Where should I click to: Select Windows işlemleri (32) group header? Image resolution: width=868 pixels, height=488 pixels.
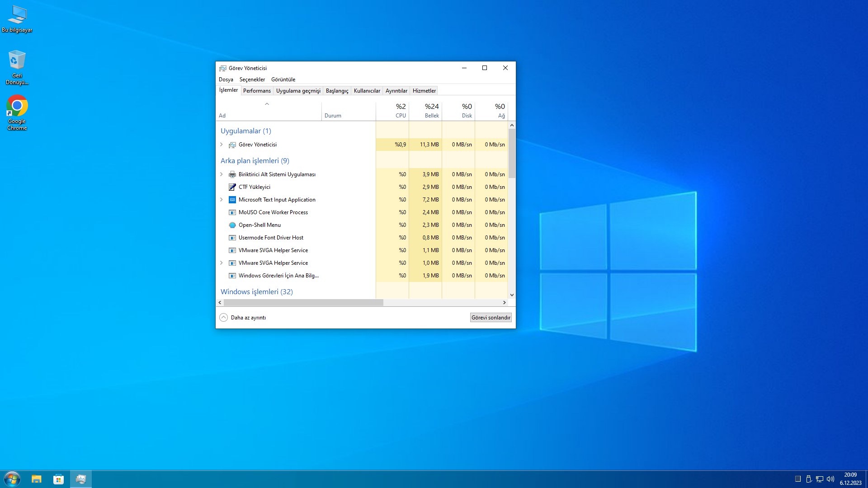(257, 292)
